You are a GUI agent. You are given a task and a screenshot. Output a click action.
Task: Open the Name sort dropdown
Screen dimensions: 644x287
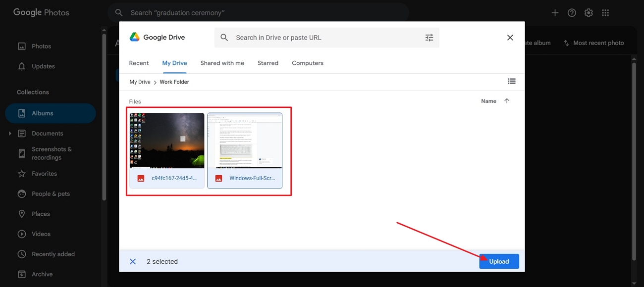click(488, 101)
